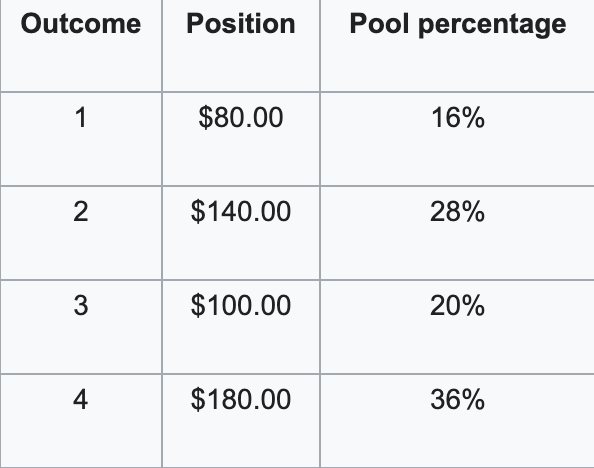Click the Pool percentage column header
This screenshot has width=594, height=468.
pos(457,45)
